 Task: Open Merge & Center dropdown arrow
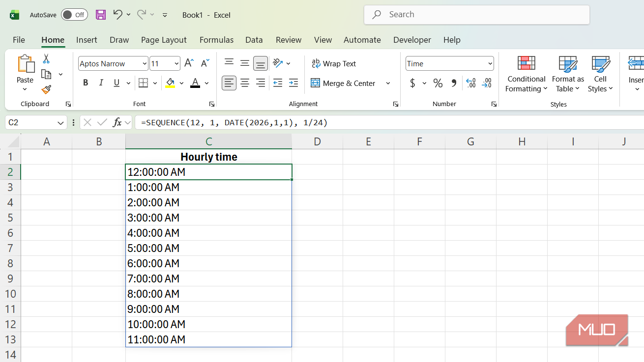388,83
